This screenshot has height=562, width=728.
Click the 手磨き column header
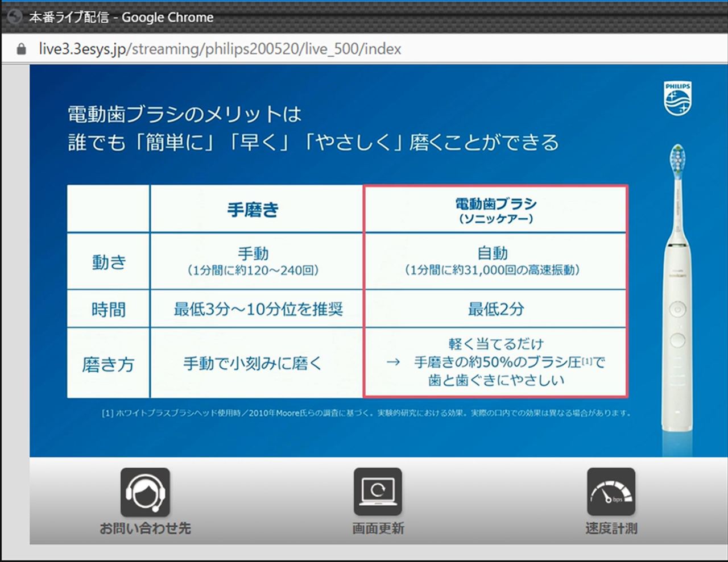click(x=254, y=210)
